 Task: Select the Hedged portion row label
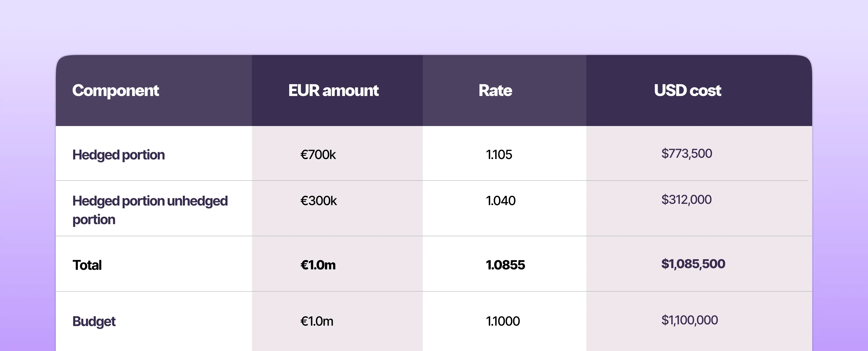click(x=118, y=155)
